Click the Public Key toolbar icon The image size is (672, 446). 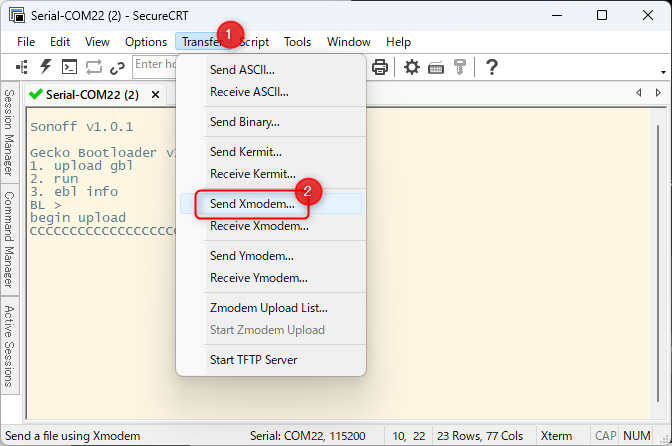pyautogui.click(x=460, y=67)
